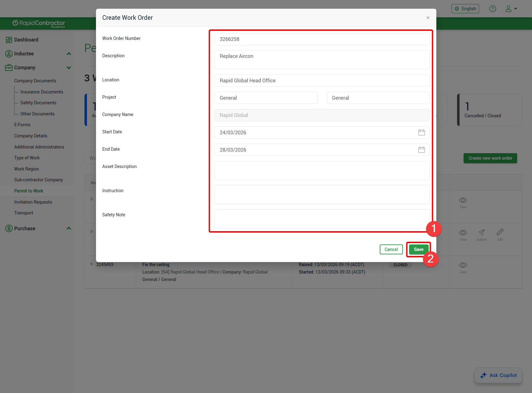Click the View eye icon above Submit row
Screen dimensions: 532x393
point(463,200)
